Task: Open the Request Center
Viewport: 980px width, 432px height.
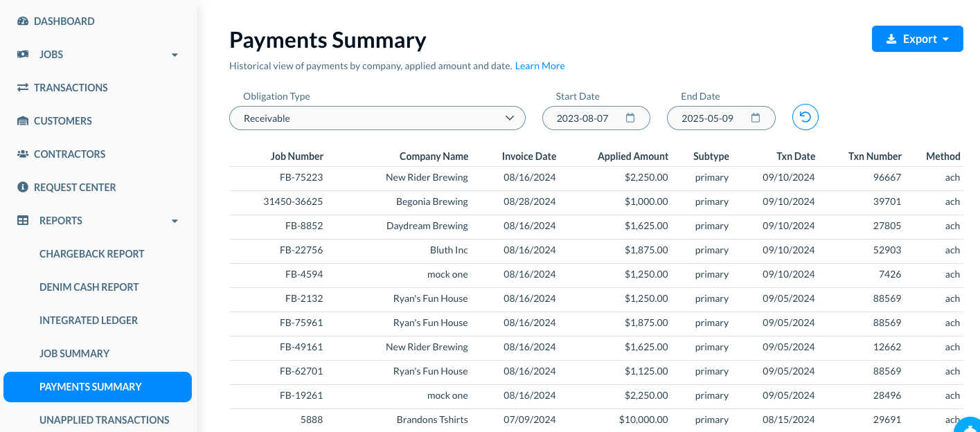Action: coord(75,188)
